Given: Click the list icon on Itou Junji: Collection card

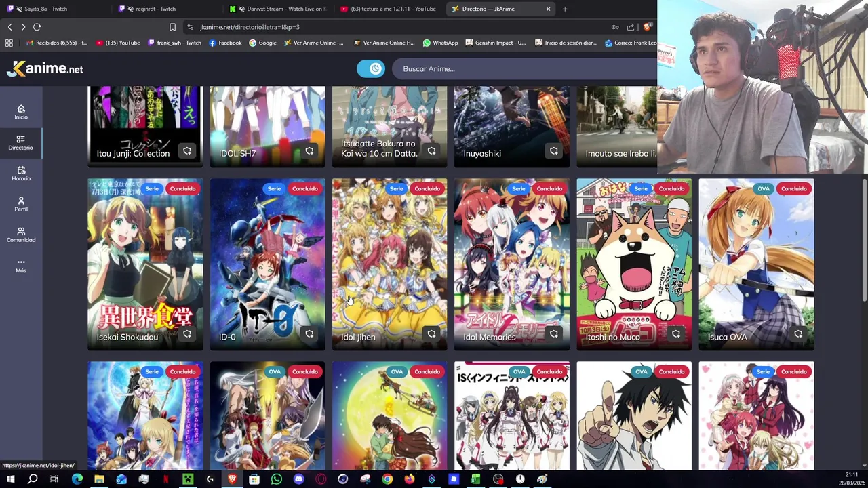Looking at the screenshot, I should pyautogui.click(x=187, y=151).
